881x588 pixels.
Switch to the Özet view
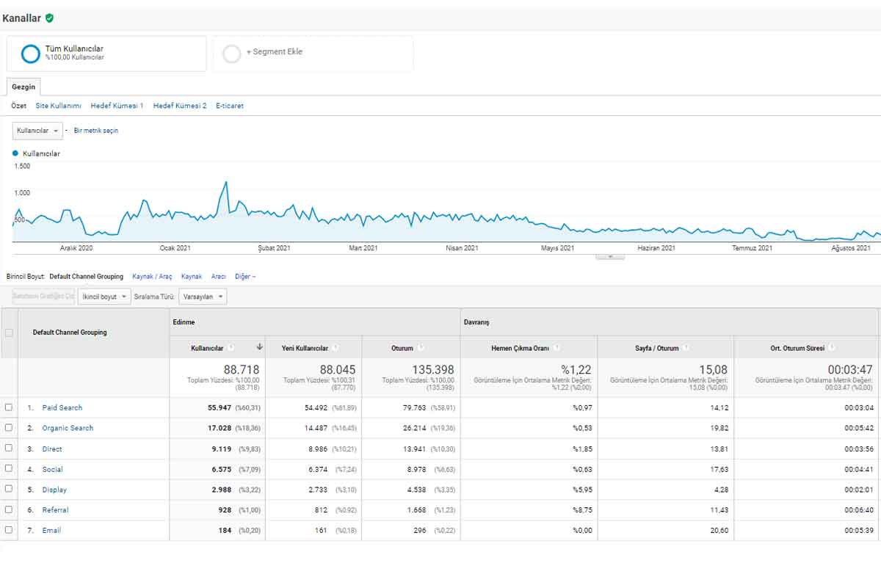[18, 106]
